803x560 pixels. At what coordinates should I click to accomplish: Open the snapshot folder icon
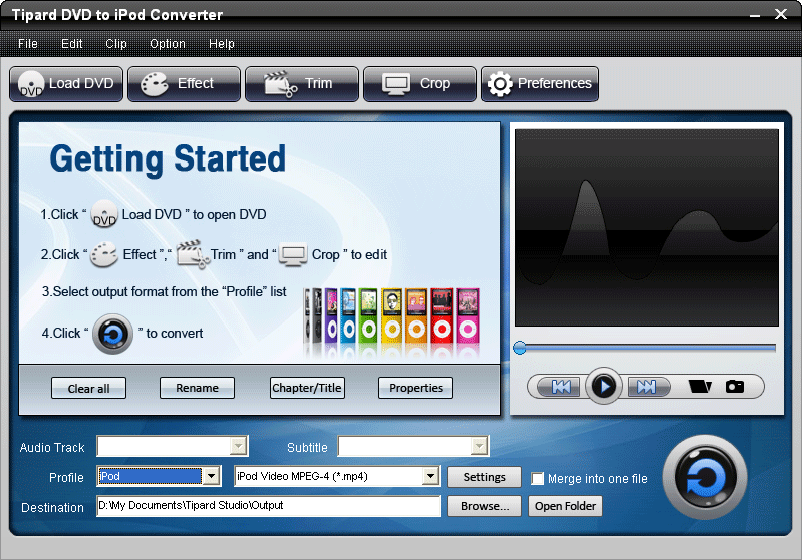coord(700,386)
